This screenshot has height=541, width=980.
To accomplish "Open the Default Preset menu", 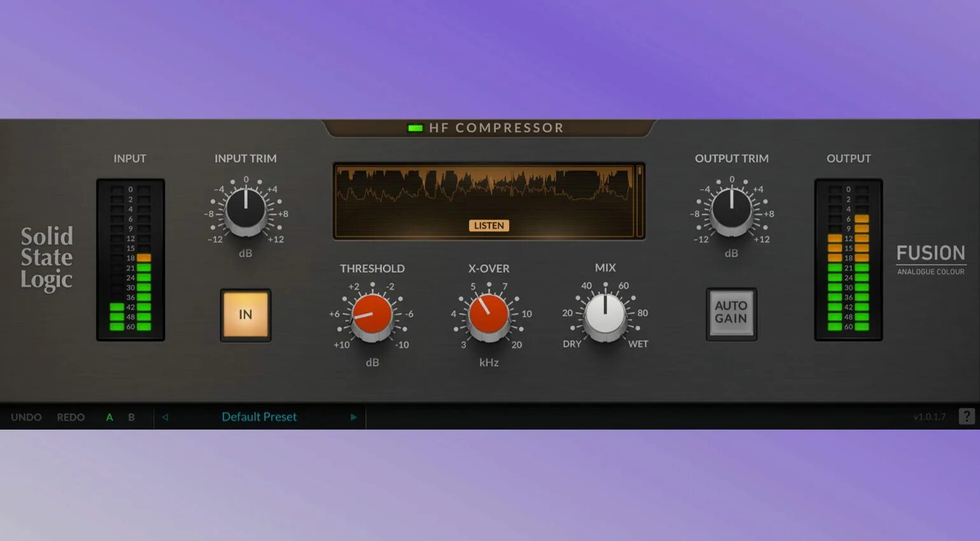I will pos(259,417).
